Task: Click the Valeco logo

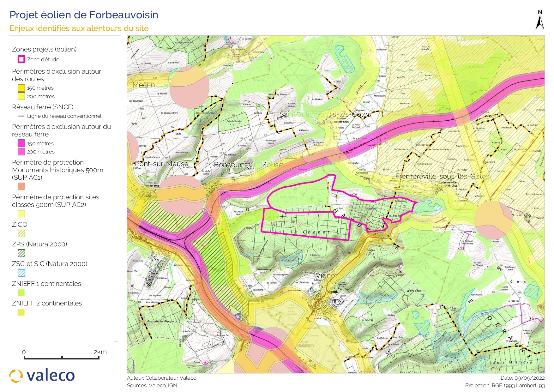Action: pos(42,376)
